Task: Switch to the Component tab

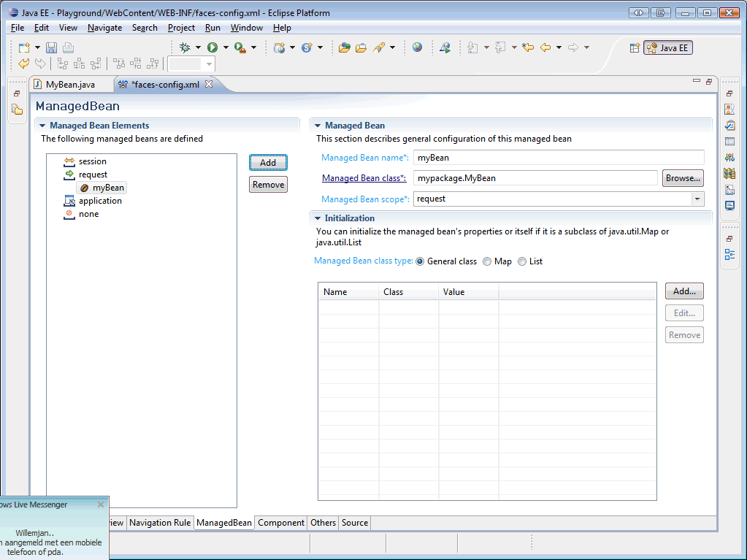Action: 281,523
